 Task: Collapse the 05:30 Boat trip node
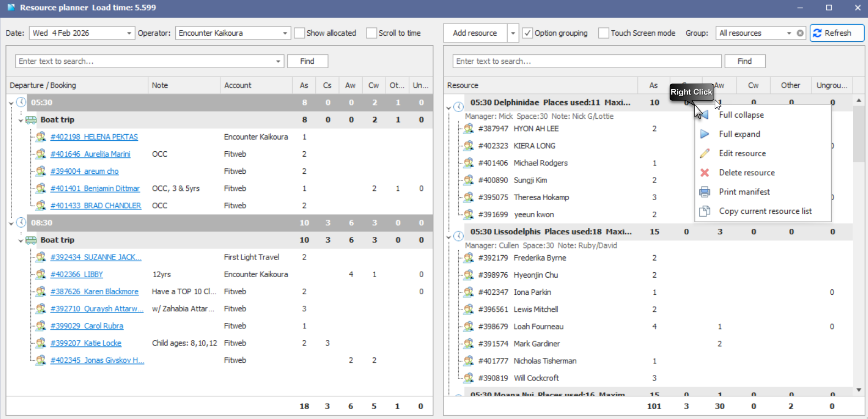coord(21,120)
